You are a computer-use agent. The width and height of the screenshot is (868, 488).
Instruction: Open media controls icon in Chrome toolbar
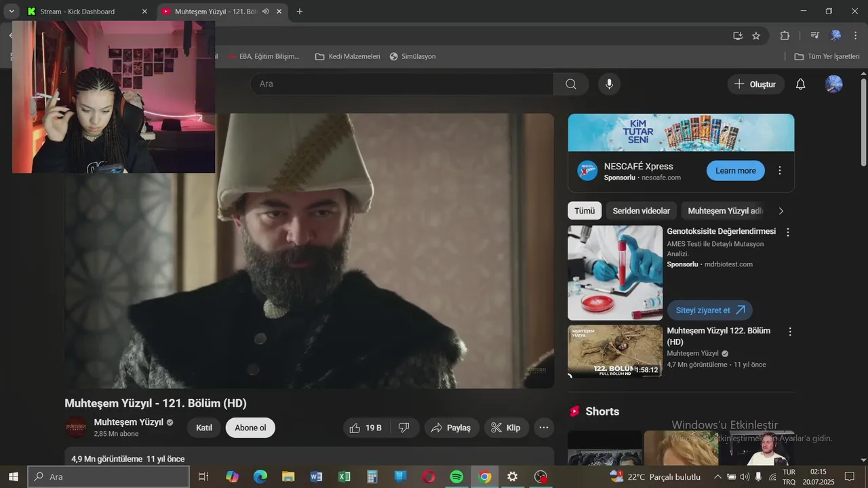click(x=815, y=36)
